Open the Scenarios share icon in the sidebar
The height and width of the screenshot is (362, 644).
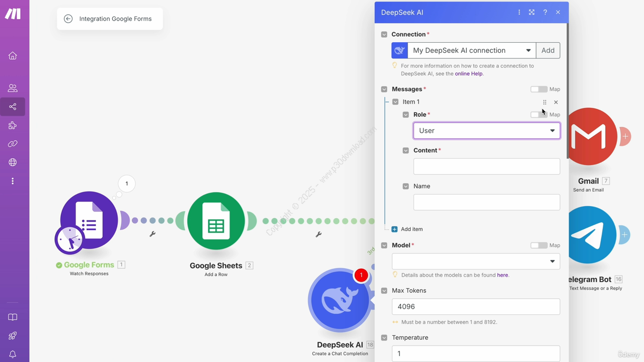pyautogui.click(x=13, y=107)
